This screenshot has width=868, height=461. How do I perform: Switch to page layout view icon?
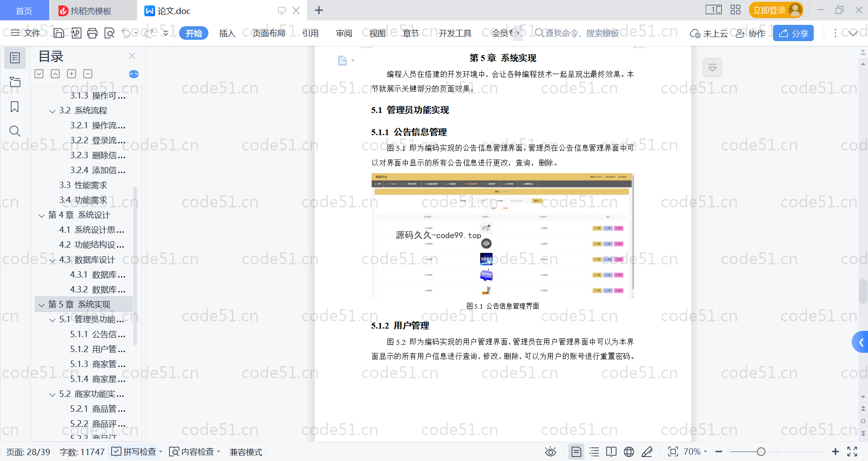pyautogui.click(x=576, y=452)
